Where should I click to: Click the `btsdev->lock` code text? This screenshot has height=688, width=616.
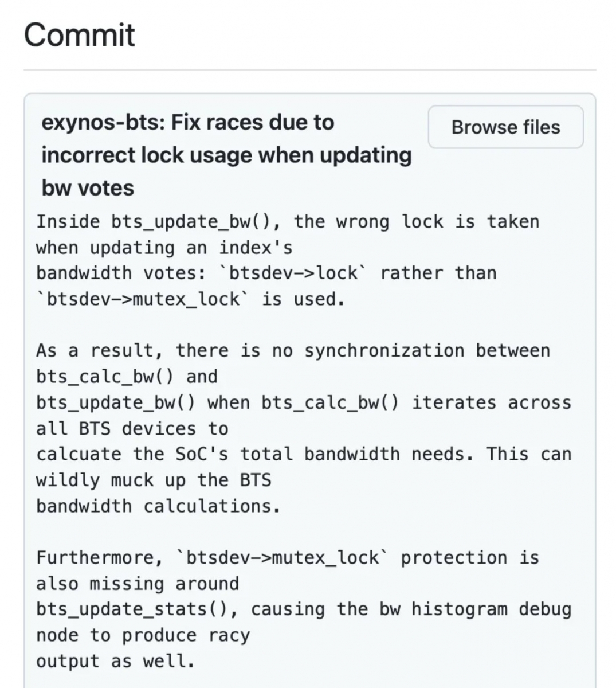pos(292,273)
